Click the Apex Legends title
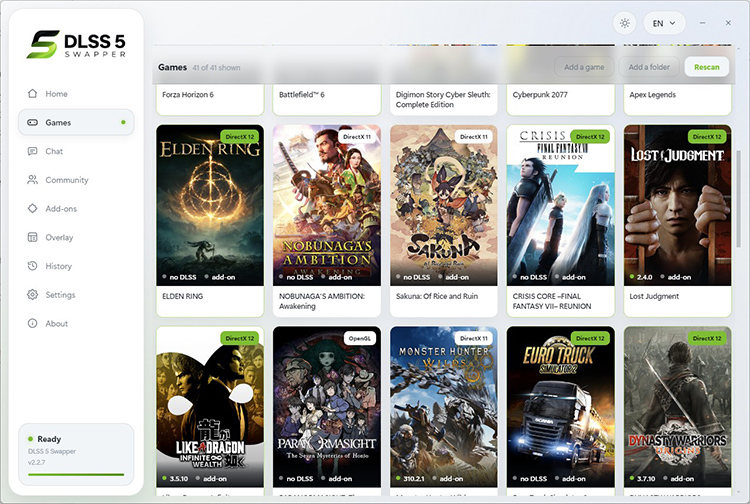This screenshot has height=504, width=750. [652, 95]
